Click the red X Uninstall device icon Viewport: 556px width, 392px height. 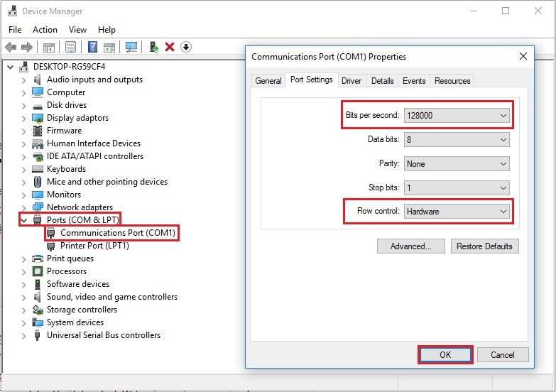(x=170, y=47)
